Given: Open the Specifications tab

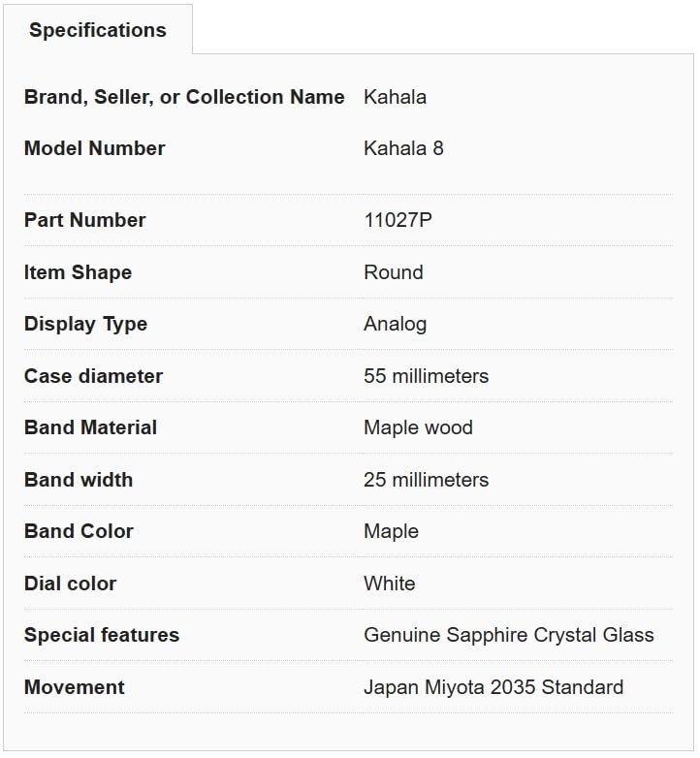Looking at the screenshot, I should pos(97,30).
